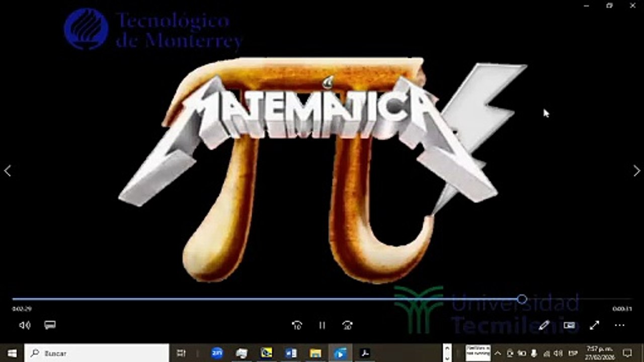Switch to mini view mode

[x=569, y=325]
